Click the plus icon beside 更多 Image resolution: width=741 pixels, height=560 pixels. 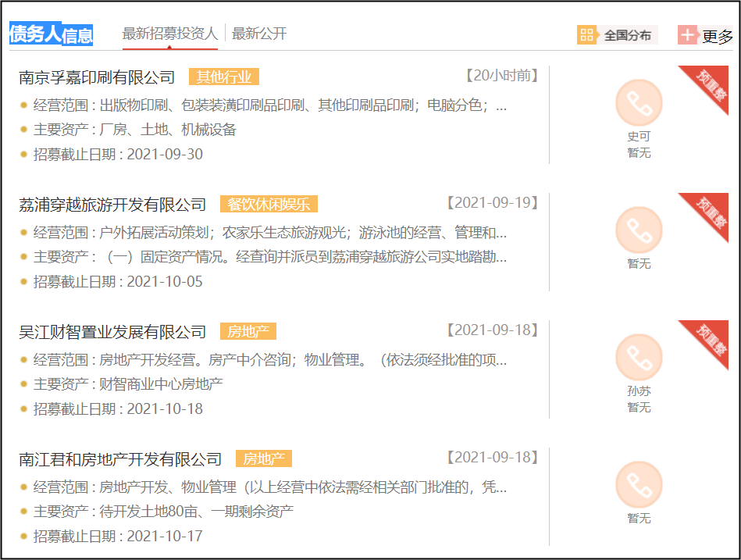tap(688, 35)
